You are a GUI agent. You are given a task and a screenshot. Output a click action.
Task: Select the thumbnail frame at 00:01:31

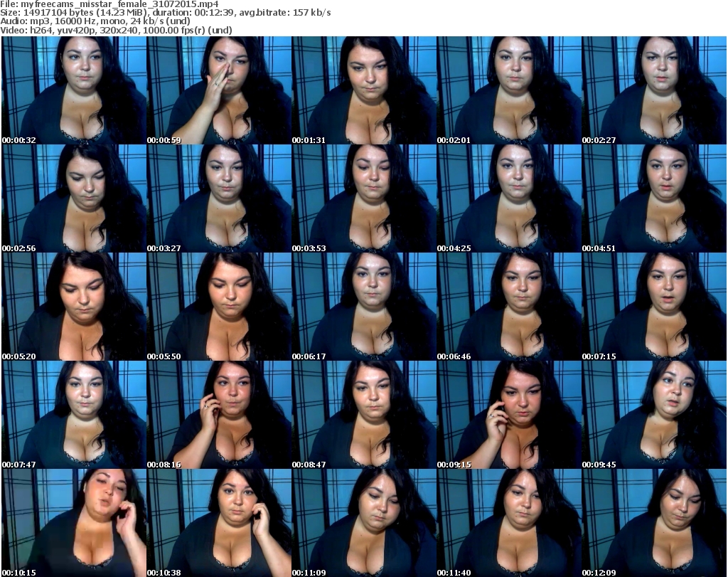tap(364, 90)
